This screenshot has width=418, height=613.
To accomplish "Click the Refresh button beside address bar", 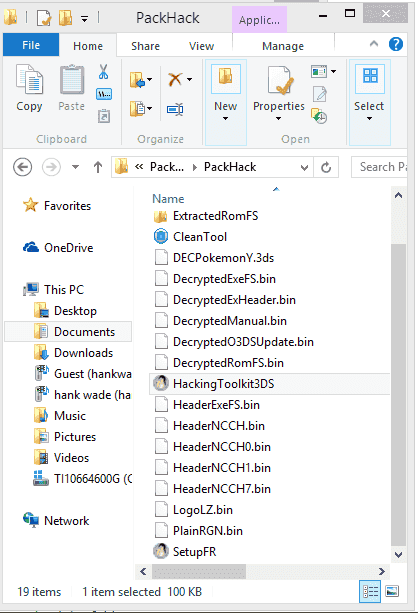I will (x=326, y=167).
